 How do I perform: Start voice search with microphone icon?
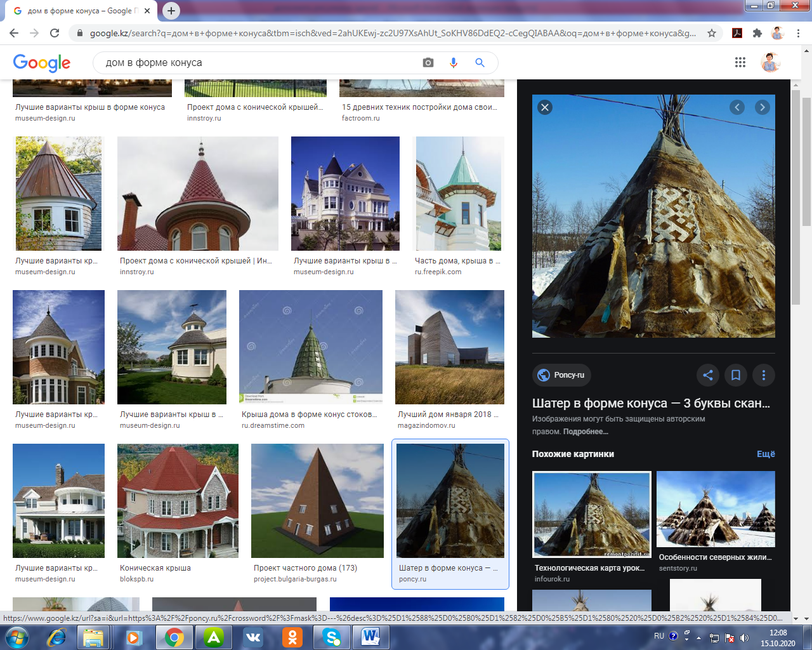click(x=454, y=63)
